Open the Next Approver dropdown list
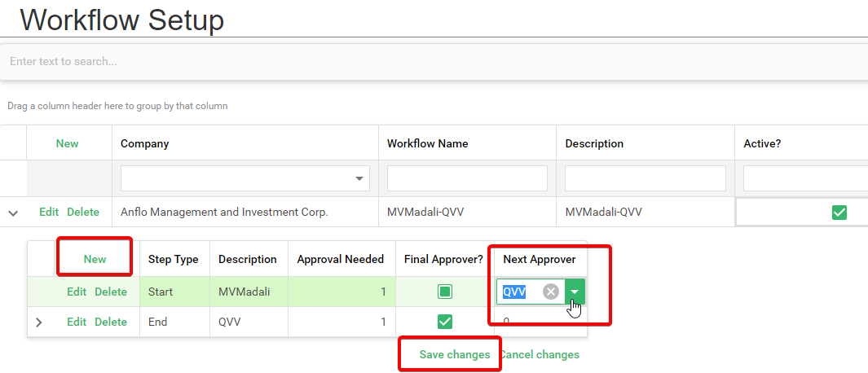The height and width of the screenshot is (373, 868). [574, 292]
